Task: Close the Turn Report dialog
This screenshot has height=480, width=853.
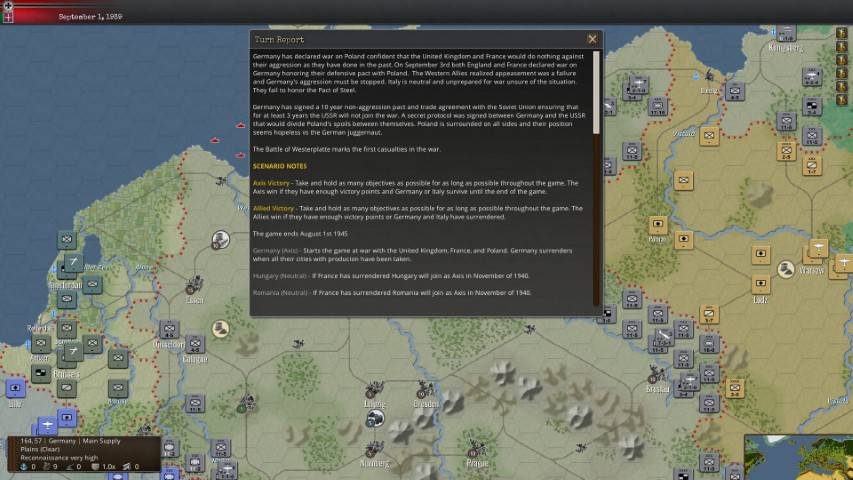Action: [x=592, y=39]
